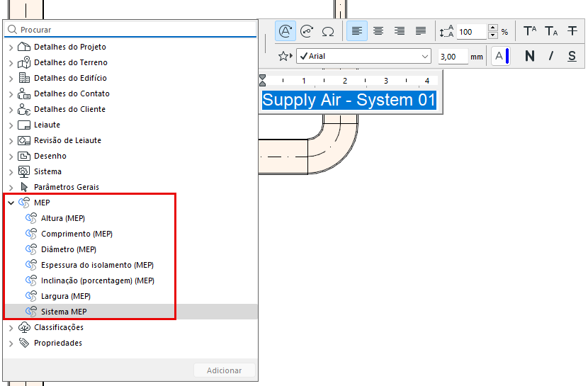Expand the Classificações group

point(11,328)
